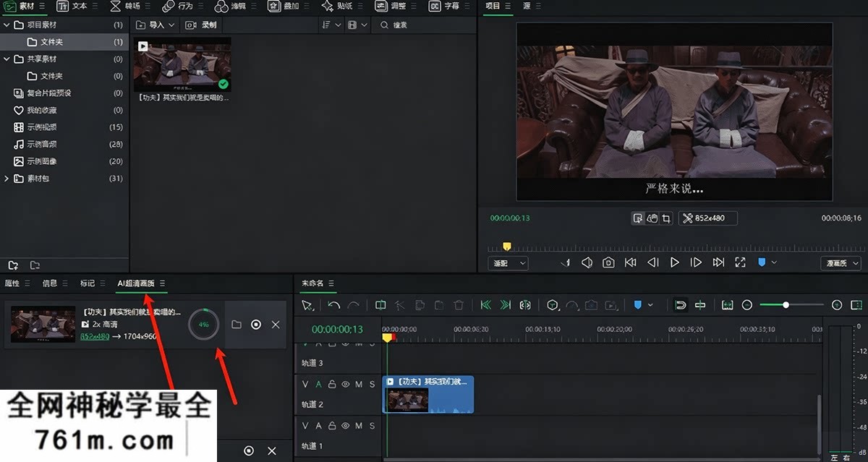
Task: Delete selected clip with trash icon
Action: (x=458, y=305)
